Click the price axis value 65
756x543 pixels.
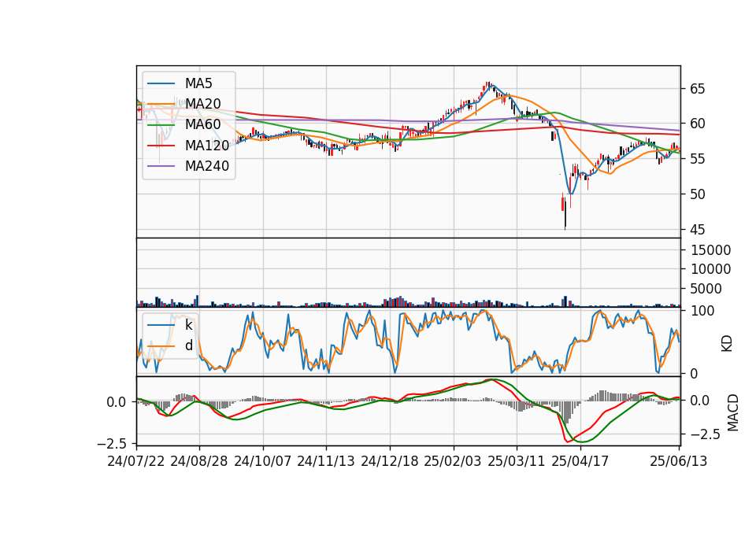tap(697, 89)
